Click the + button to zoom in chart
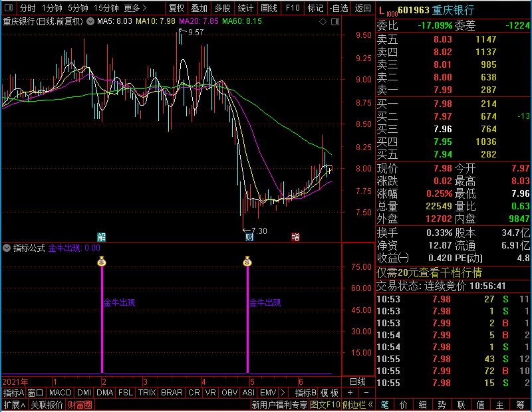Image resolution: width=532 pixels, height=412 pixels. (350, 393)
